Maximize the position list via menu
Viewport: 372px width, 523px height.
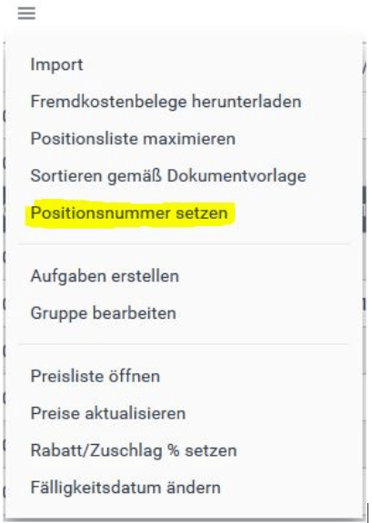pos(133,138)
